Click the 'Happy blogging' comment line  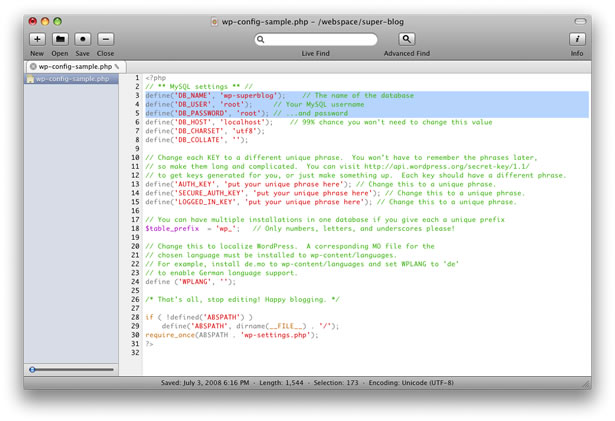pos(242,299)
